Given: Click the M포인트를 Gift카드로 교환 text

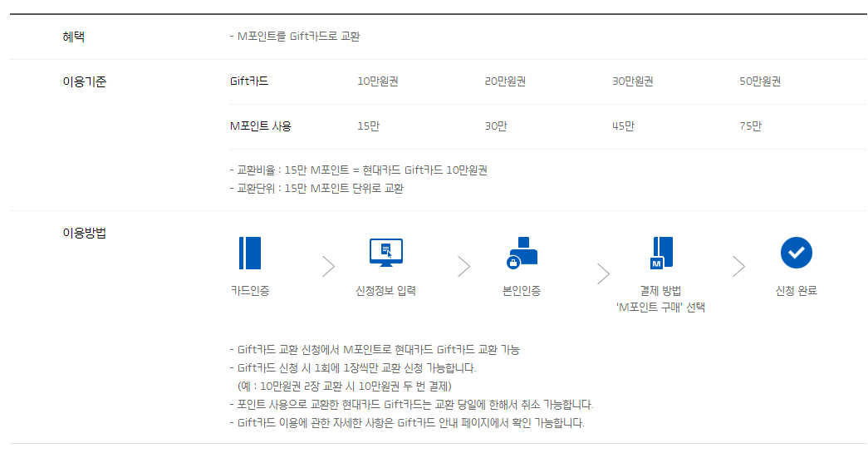Looking at the screenshot, I should pos(295,37).
